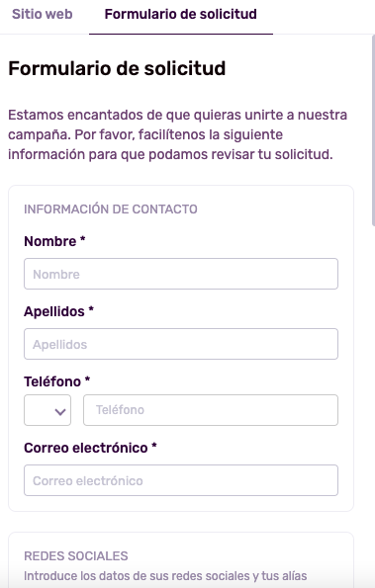The width and height of the screenshot is (375, 588).
Task: Click the intro paragraph about joining campaign
Action: click(x=177, y=134)
